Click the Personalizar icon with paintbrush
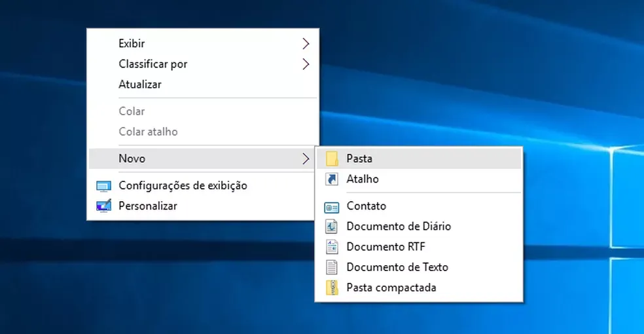The height and width of the screenshot is (334, 644). pyautogui.click(x=103, y=206)
